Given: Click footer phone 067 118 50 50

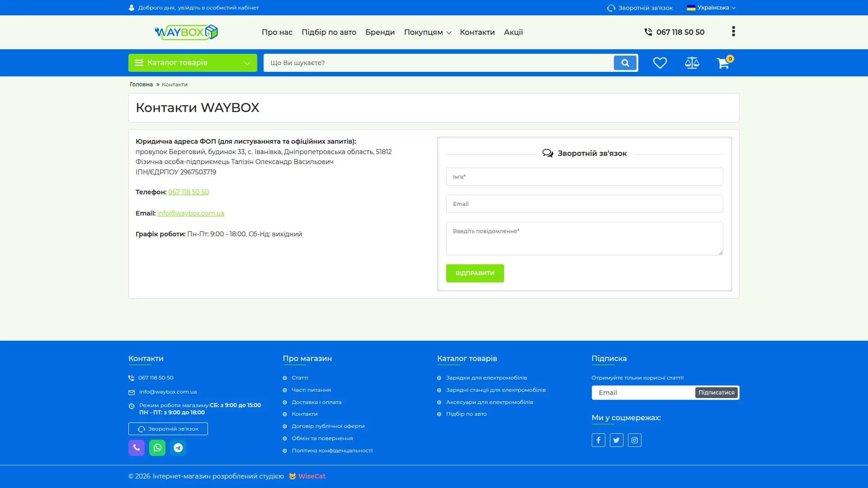Looking at the screenshot, I should click(x=156, y=378).
